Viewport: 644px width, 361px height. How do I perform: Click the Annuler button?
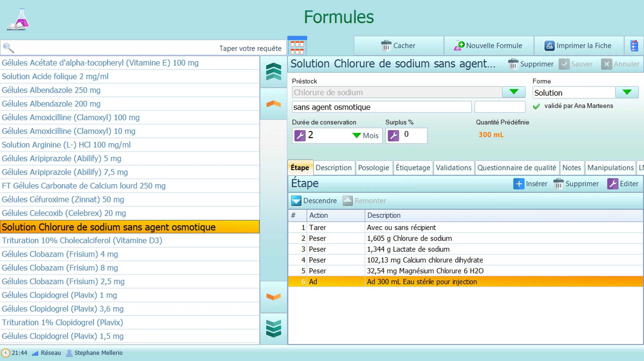tap(620, 64)
